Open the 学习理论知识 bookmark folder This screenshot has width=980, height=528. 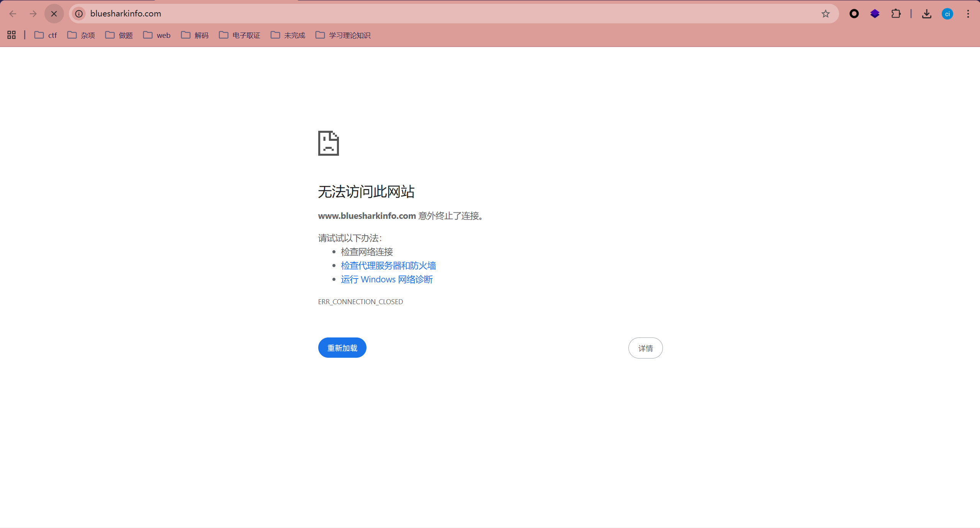pyautogui.click(x=343, y=35)
